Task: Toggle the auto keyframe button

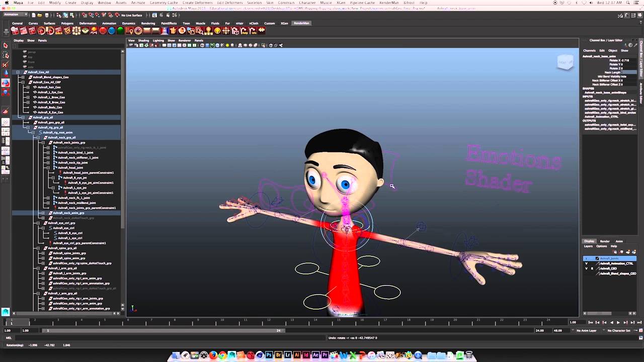Action: click(635, 330)
